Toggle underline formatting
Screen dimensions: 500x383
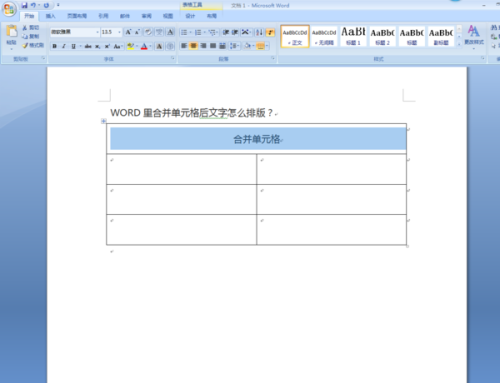pyautogui.click(x=73, y=46)
